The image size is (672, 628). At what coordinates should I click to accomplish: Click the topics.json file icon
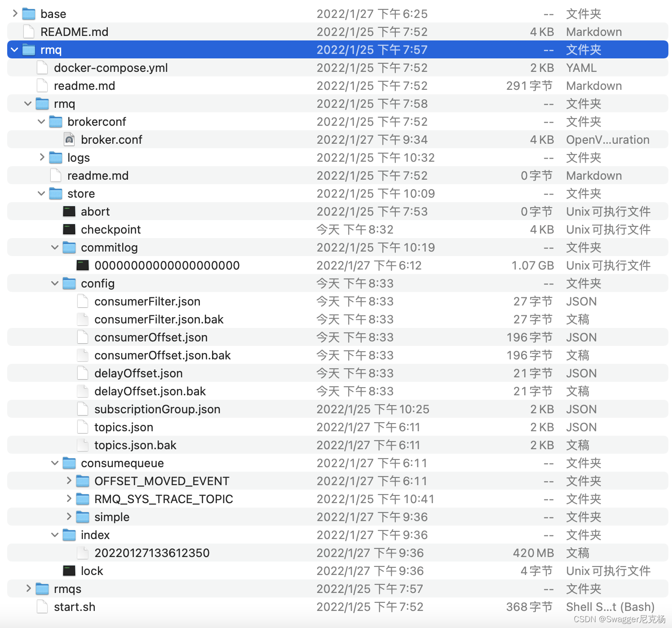[83, 427]
